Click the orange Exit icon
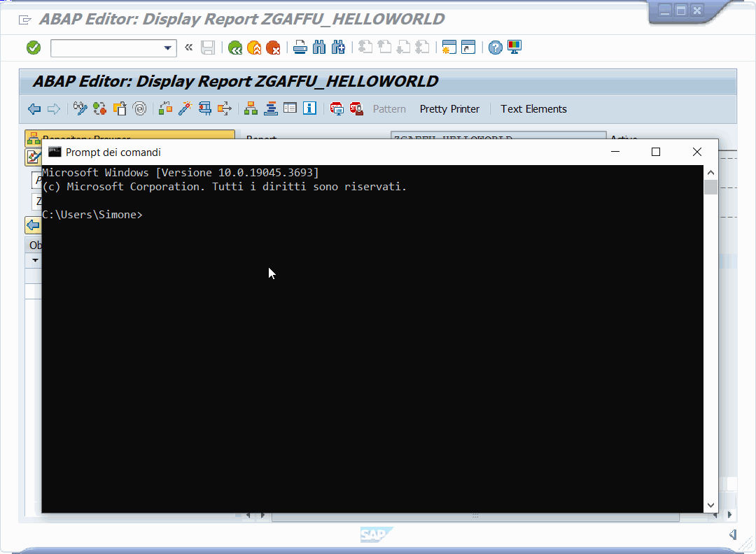The height and width of the screenshot is (554, 756). (254, 48)
